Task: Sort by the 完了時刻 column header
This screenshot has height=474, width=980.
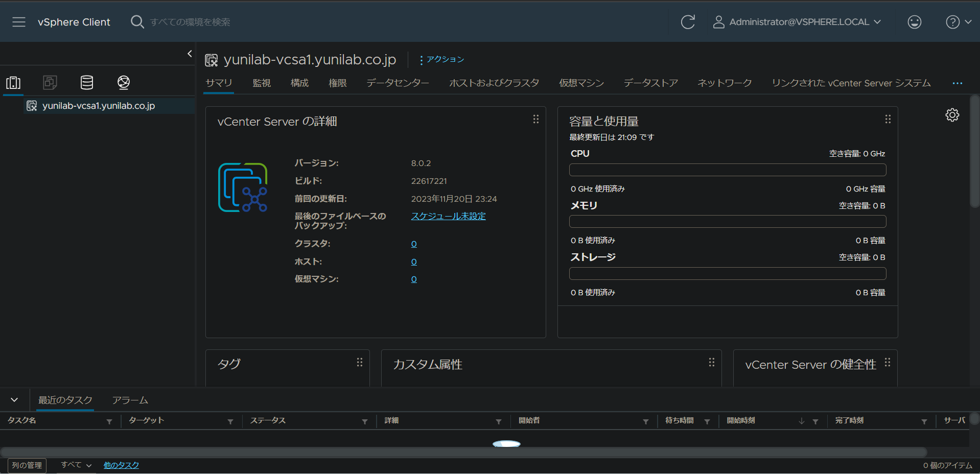Action: tap(849, 420)
